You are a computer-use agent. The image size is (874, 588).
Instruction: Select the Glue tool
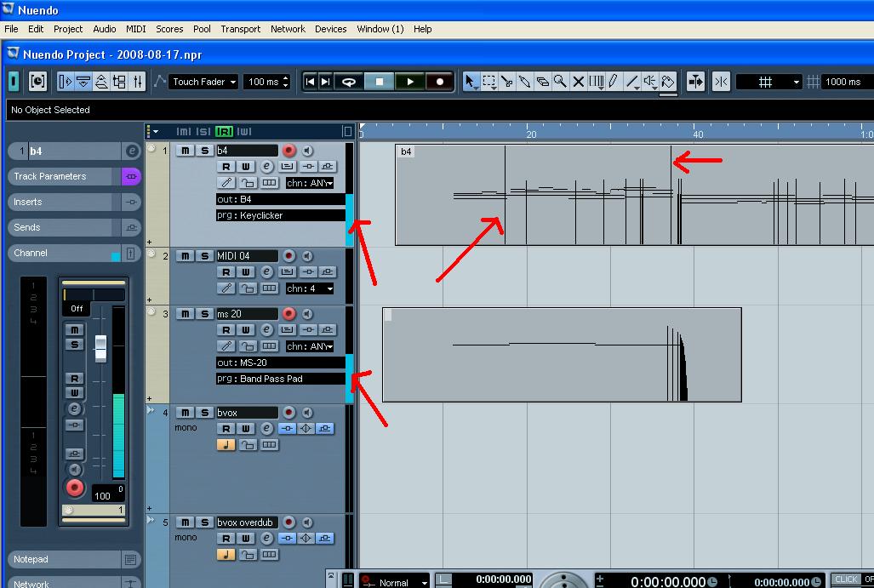(524, 82)
